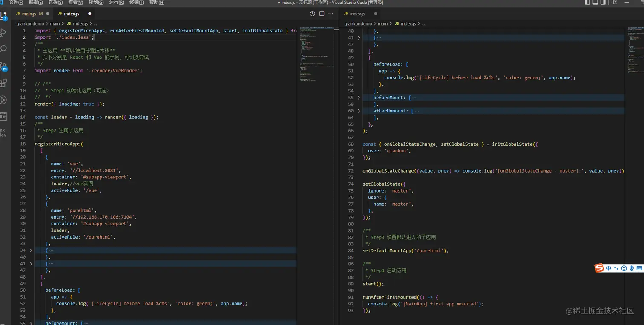The width and height of the screenshot is (644, 325).
Task: Open 选择(S) menu
Action: click(56, 2)
